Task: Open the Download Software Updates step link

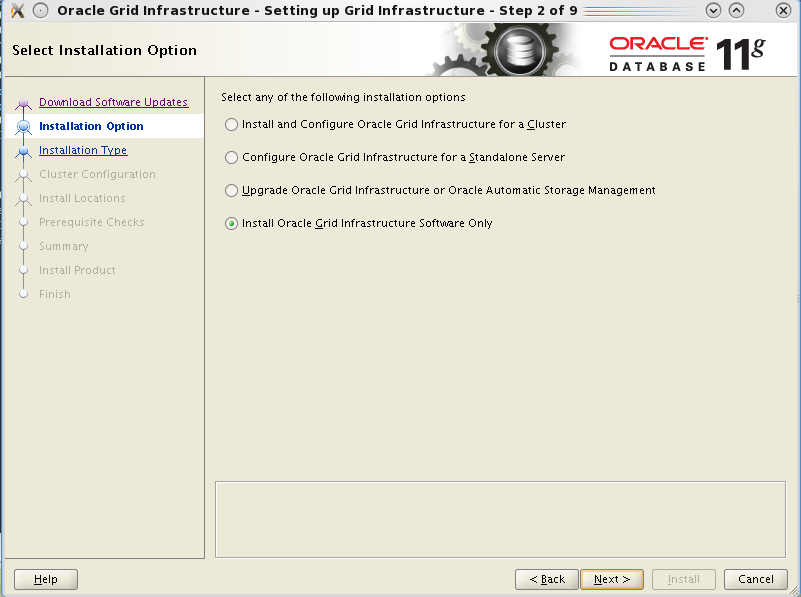Action: (x=113, y=102)
